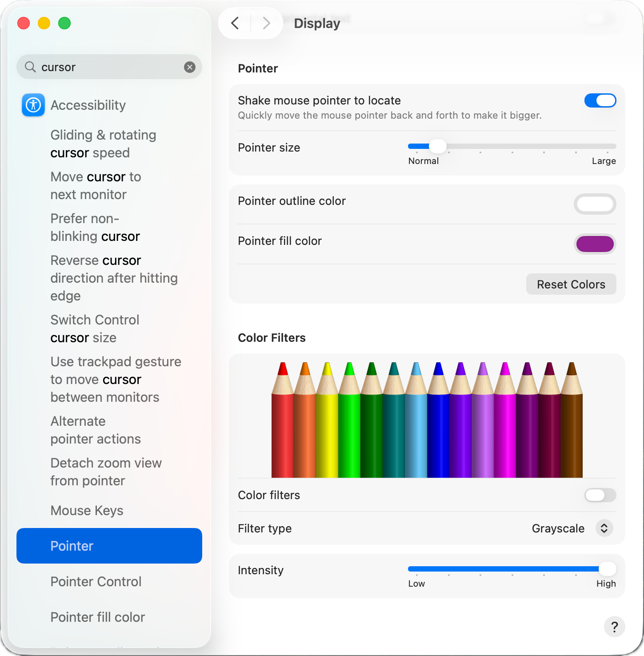Disable Shake mouse pointer to locate
The width and height of the screenshot is (644, 656).
coord(600,101)
